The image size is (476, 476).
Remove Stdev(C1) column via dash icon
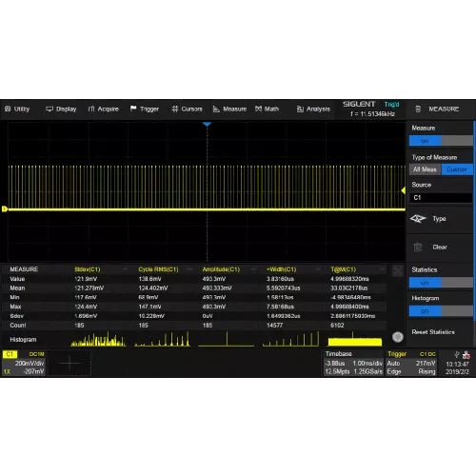[126, 269]
